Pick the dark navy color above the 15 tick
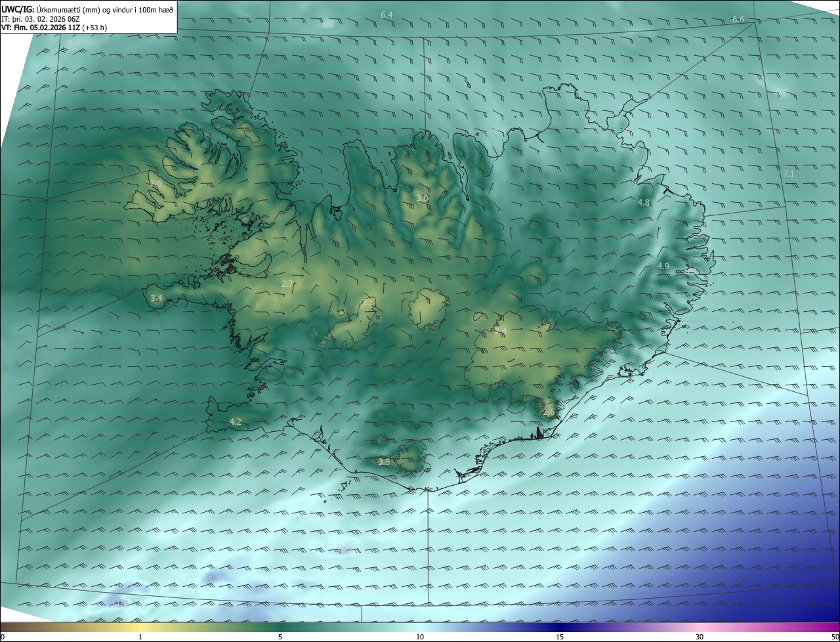 (560, 627)
